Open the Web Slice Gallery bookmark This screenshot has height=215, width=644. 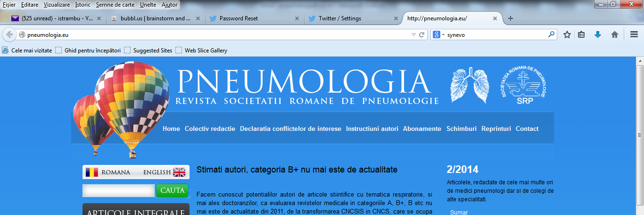[x=201, y=50]
